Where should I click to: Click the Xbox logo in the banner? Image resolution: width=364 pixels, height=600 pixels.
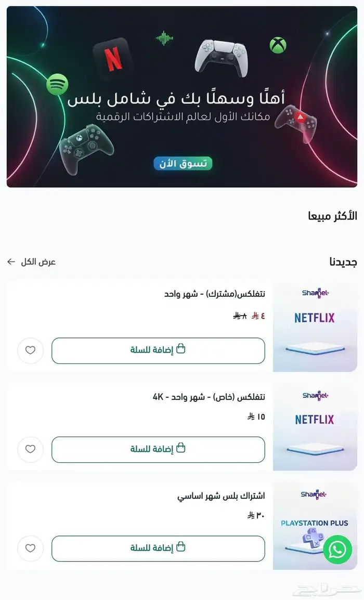click(278, 45)
